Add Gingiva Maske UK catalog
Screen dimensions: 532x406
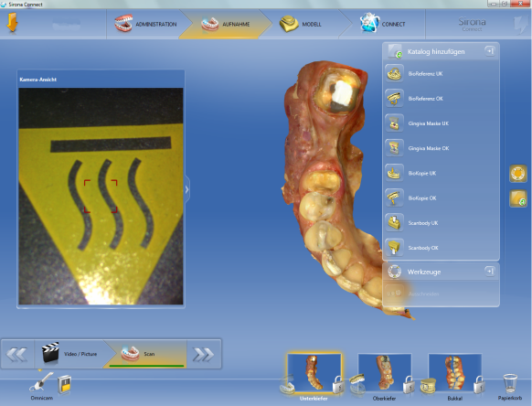441,123
